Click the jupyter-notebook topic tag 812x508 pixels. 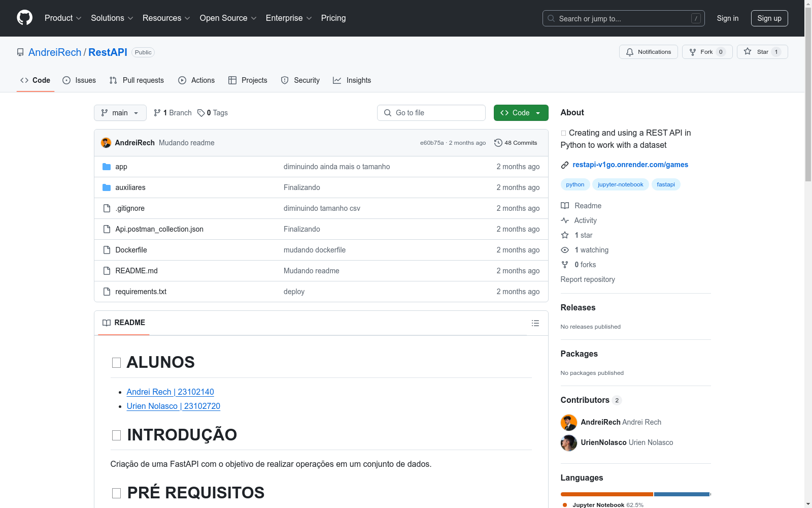[620, 184]
